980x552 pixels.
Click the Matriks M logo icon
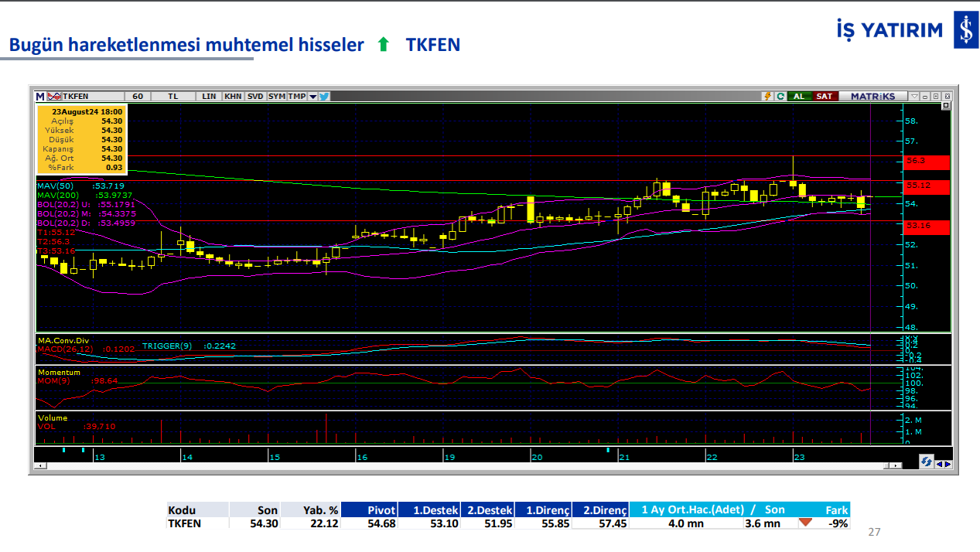tap(40, 97)
